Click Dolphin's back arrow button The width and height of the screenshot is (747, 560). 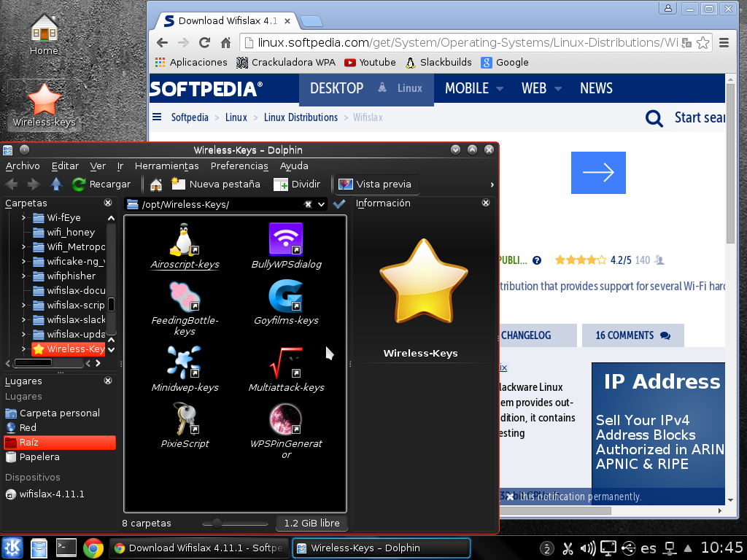tap(12, 184)
